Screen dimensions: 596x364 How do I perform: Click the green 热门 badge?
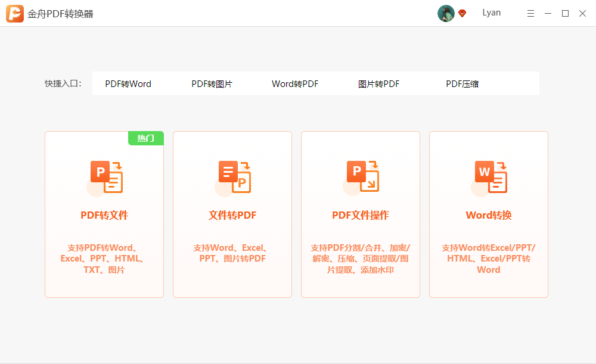(x=146, y=138)
